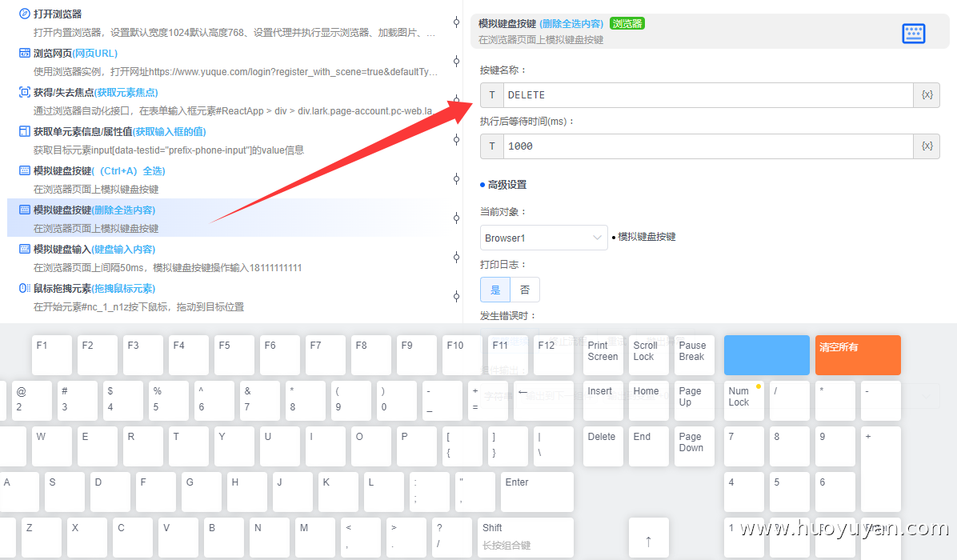Viewport: 957px width, 560px height.
Task: Toggle the Num Lock key
Action: (744, 401)
